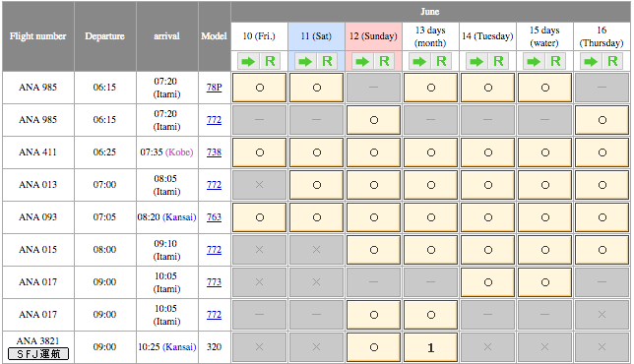Click green R icon under 13 days (month)
634x364 pixels.
[x=441, y=62]
